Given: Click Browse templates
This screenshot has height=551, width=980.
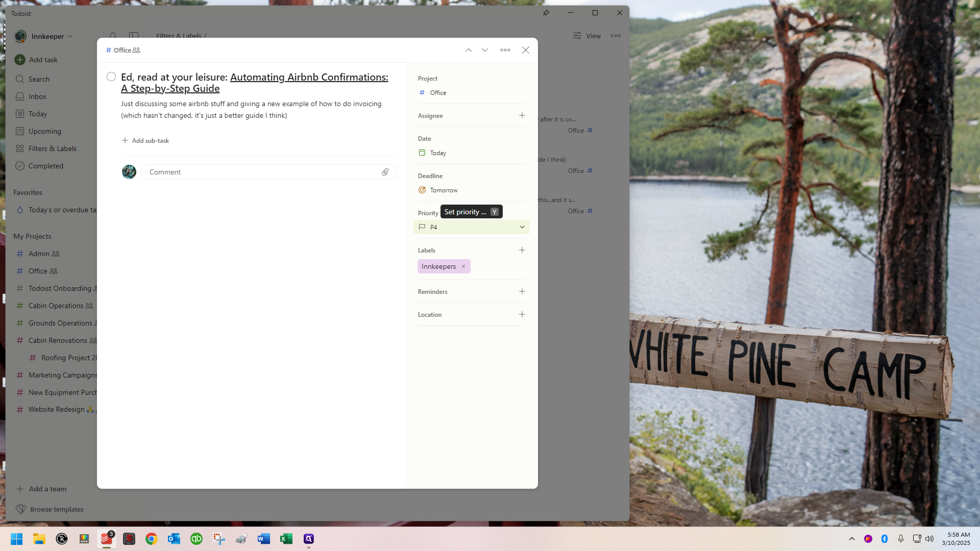Looking at the screenshot, I should 50,509.
